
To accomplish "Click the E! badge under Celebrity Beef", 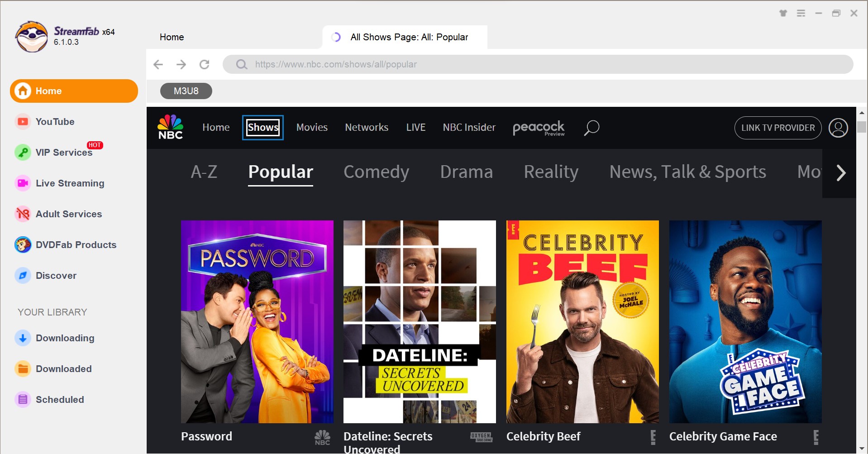I will click(x=653, y=437).
